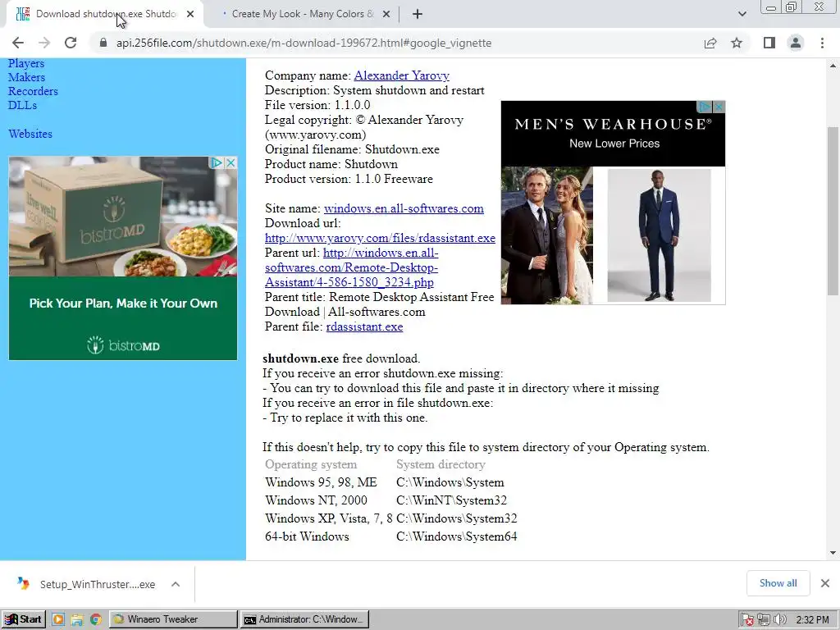Open the bistroMD meal plan ad
This screenshot has height=630, width=840.
point(123,258)
